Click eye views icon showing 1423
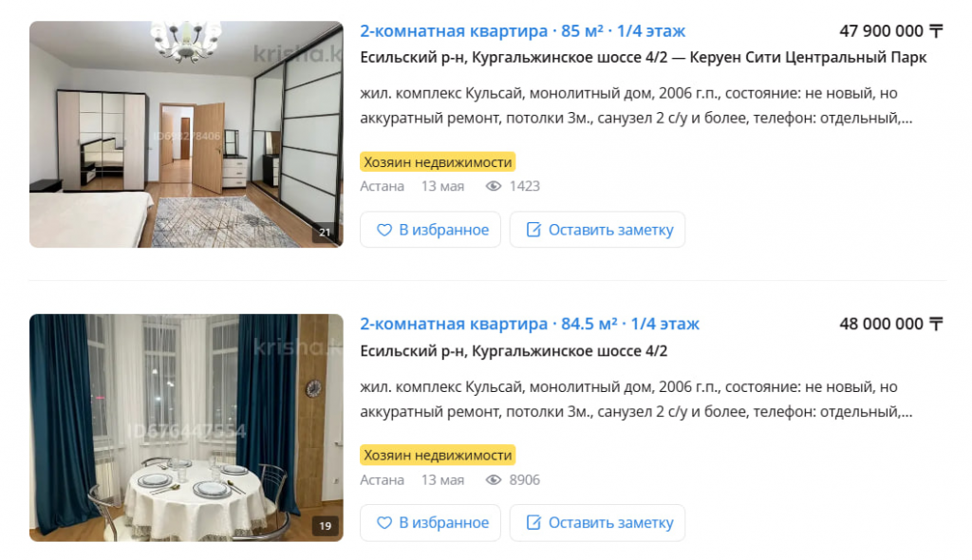Screen dimensions: 972x560 pyautogui.click(x=494, y=186)
